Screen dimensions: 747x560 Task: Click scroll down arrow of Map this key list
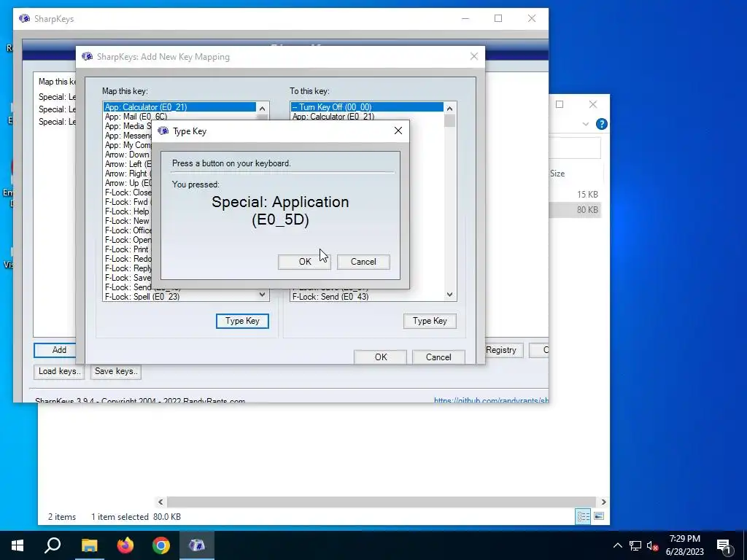pyautogui.click(x=262, y=295)
